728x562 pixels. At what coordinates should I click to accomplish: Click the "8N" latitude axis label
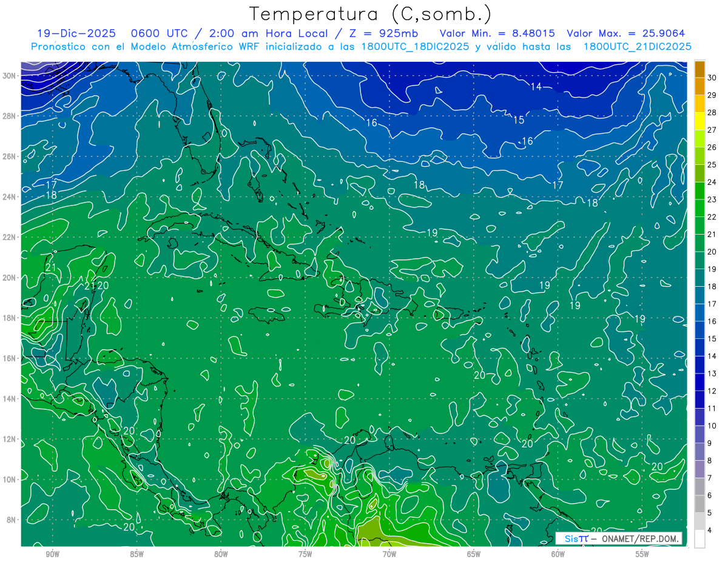coord(12,520)
